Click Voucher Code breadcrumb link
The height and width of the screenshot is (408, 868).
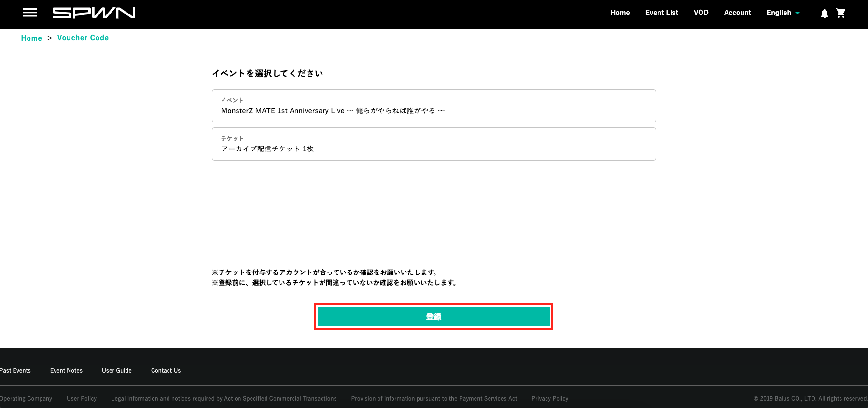(83, 38)
